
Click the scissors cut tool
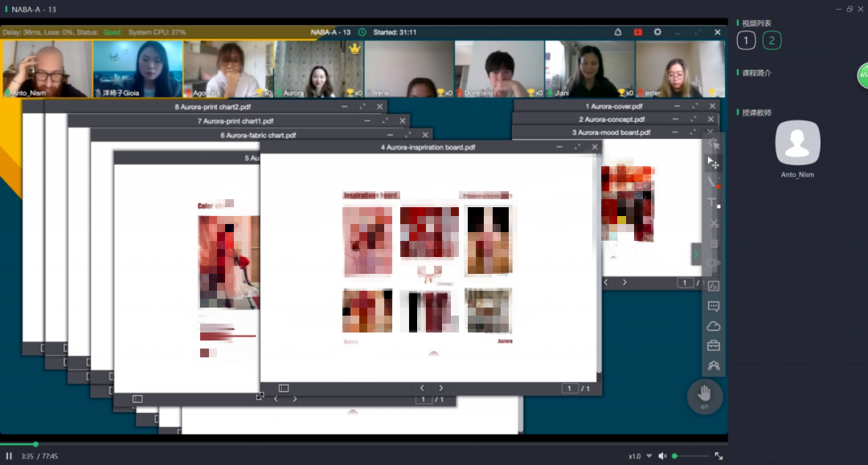tap(714, 223)
